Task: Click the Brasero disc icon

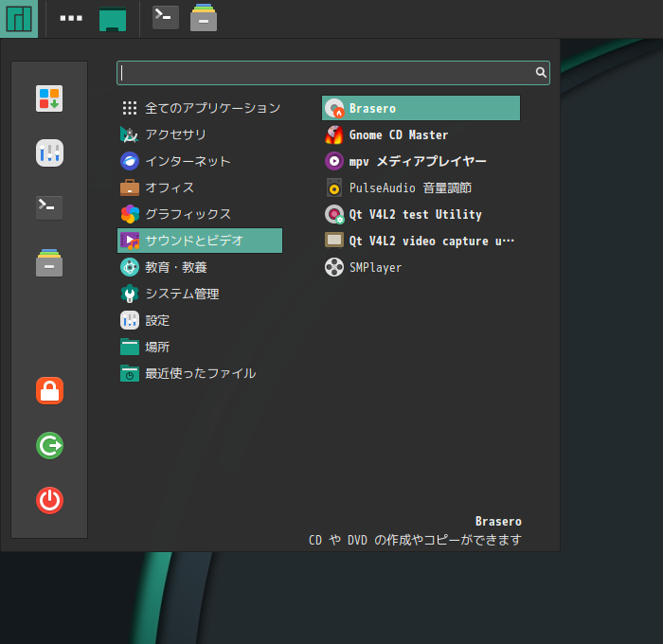Action: coord(334,108)
